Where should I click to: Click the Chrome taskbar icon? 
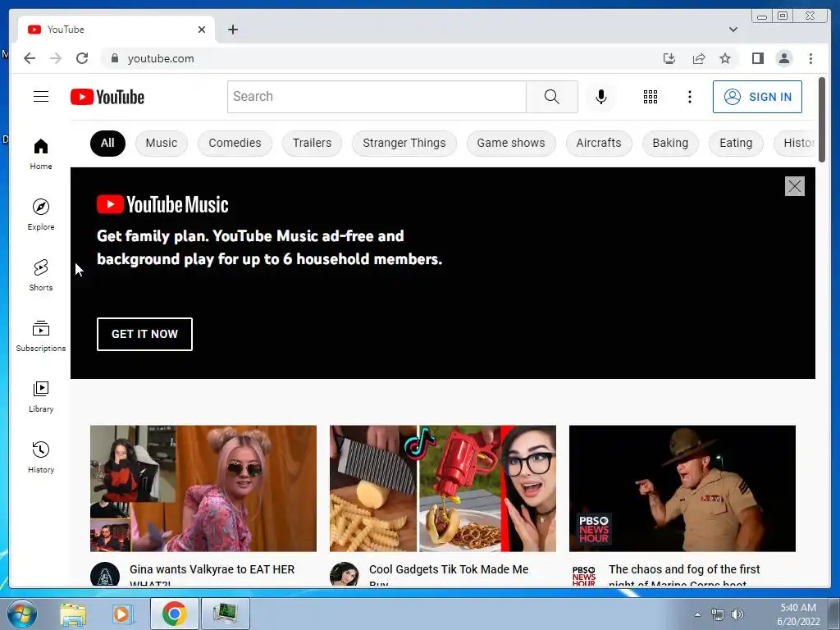pyautogui.click(x=174, y=614)
